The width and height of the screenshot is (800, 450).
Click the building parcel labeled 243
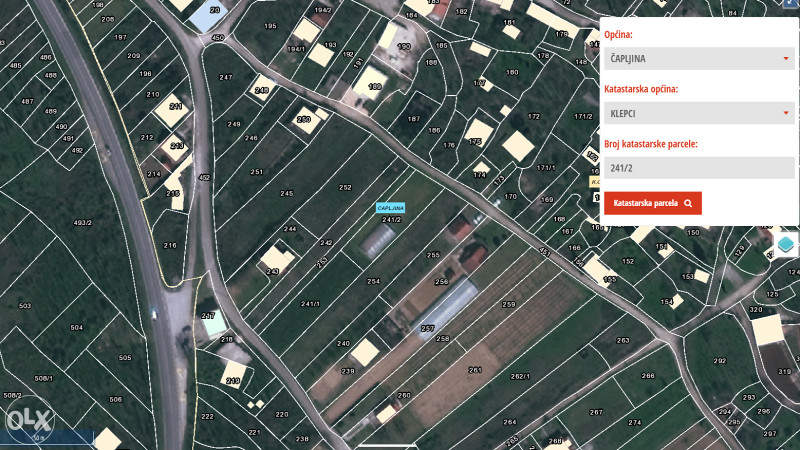[272, 271]
